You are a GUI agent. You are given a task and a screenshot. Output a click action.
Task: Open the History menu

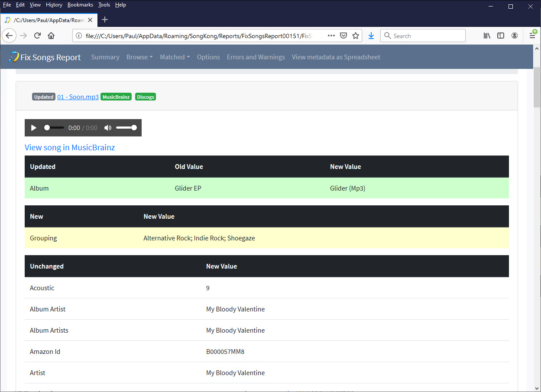pyautogui.click(x=54, y=5)
